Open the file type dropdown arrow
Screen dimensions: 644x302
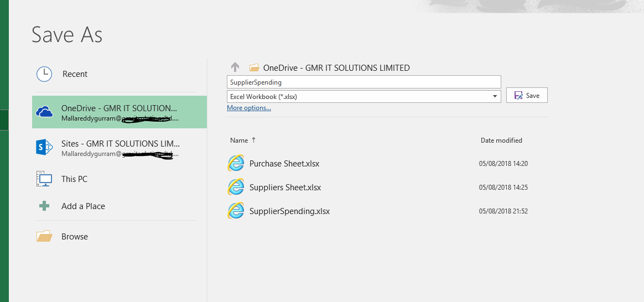coord(495,96)
